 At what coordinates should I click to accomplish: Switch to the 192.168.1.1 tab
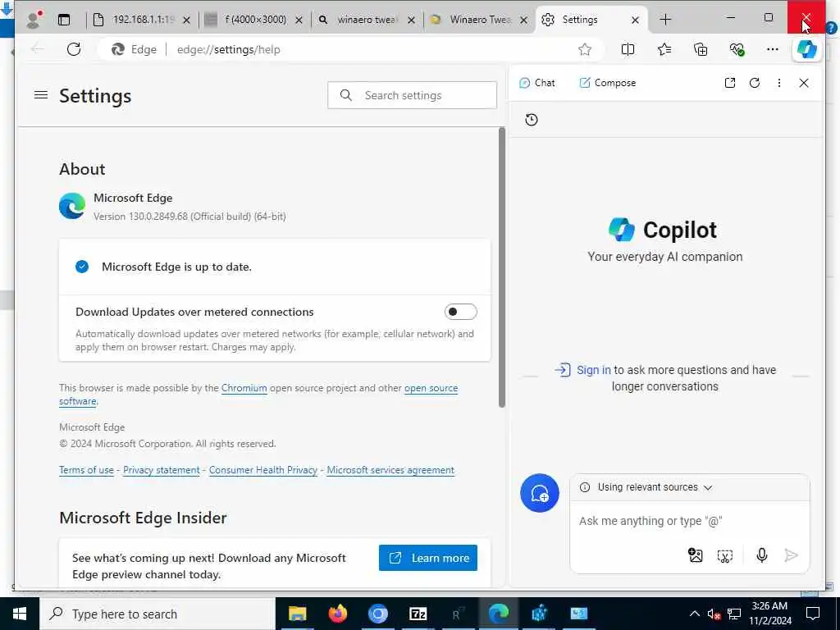point(143,20)
